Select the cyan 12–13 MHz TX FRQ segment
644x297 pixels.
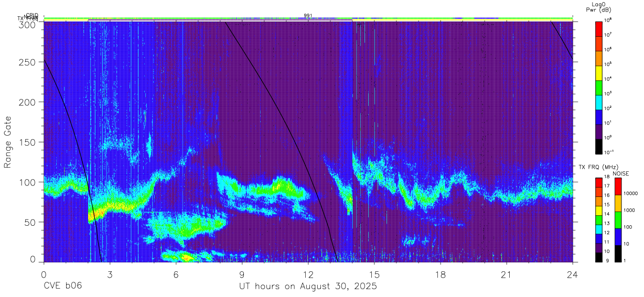coord(599,229)
